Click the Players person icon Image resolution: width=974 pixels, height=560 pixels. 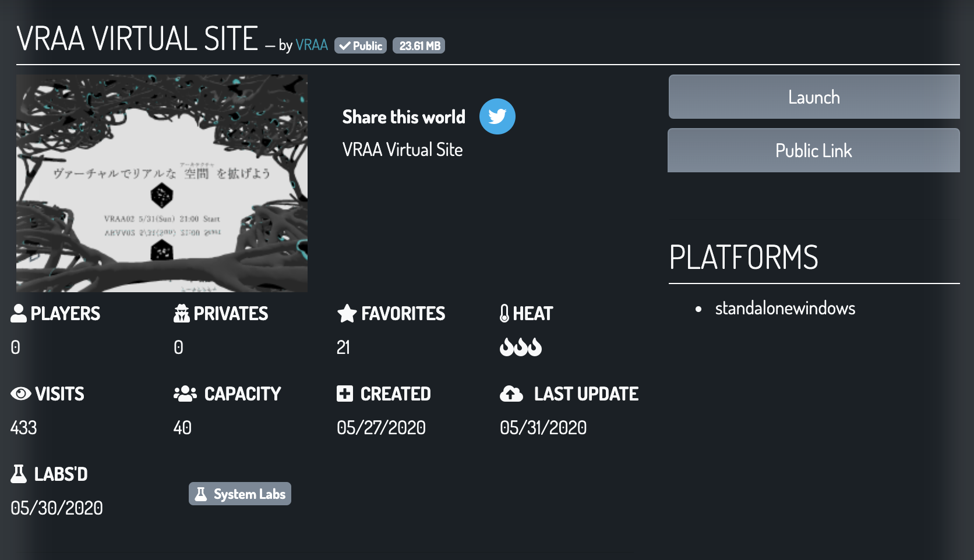(19, 313)
